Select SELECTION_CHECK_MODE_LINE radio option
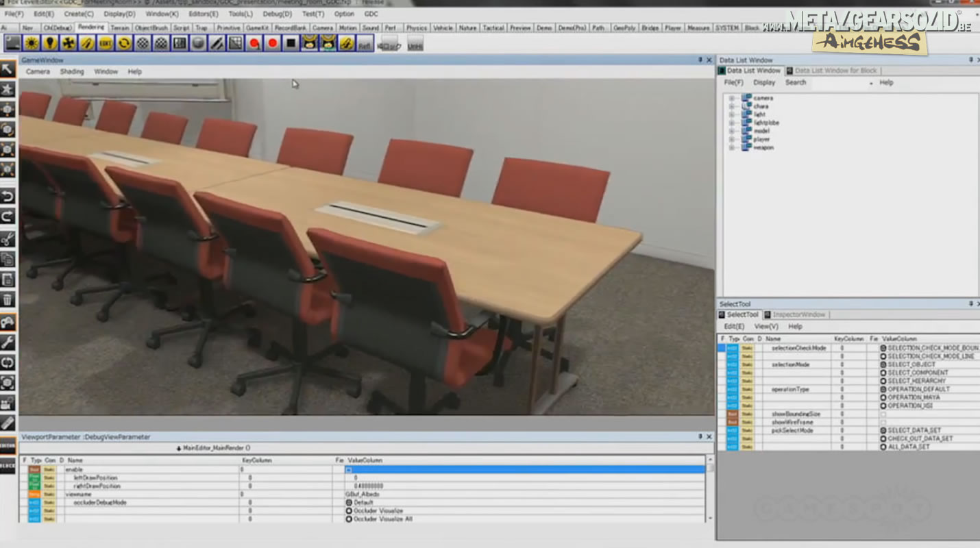Screen dimensions: 980x548 pyautogui.click(x=883, y=356)
